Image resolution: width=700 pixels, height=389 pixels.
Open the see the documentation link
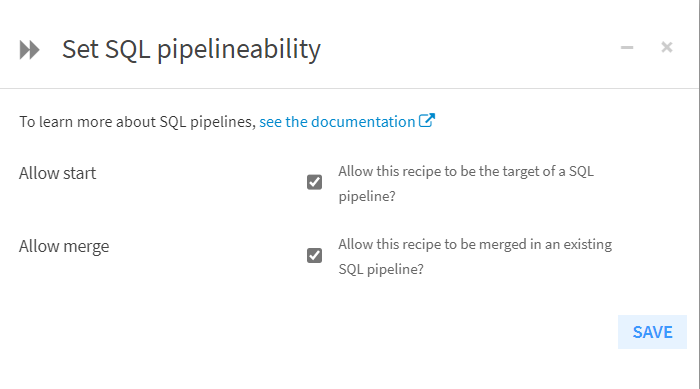pos(337,122)
